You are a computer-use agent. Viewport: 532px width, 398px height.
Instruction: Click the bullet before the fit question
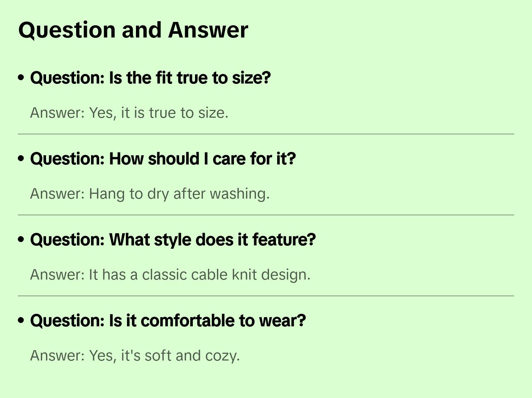click(21, 78)
